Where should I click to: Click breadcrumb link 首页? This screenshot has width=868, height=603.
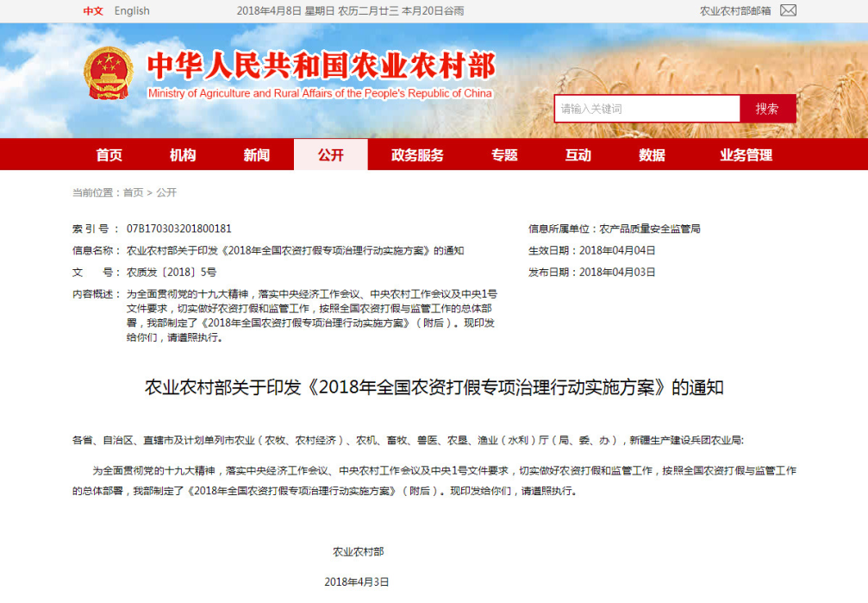(x=133, y=192)
